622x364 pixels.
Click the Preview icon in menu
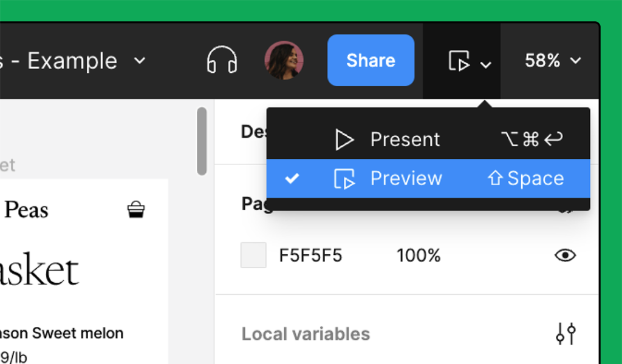tap(344, 178)
